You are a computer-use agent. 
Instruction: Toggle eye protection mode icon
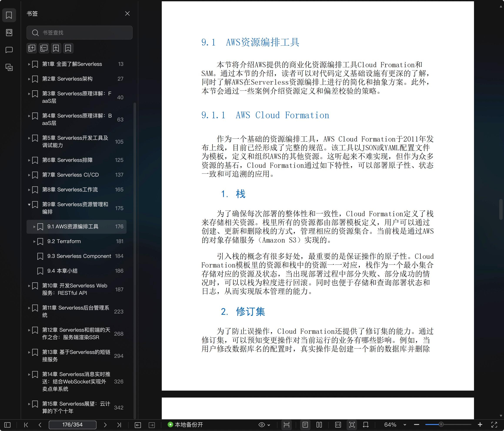click(262, 425)
